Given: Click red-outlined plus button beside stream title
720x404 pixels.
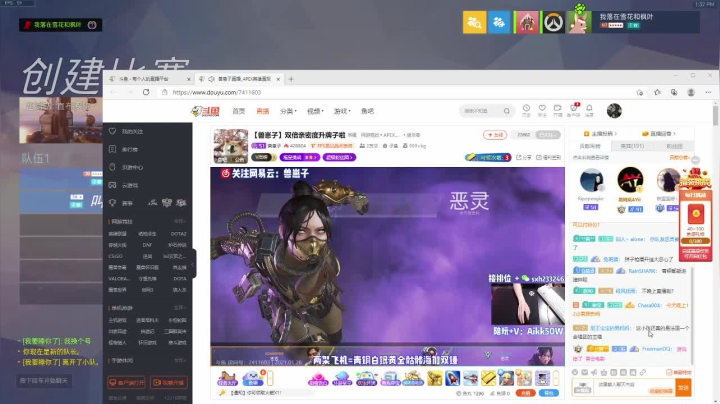Looking at the screenshot, I should (x=495, y=135).
